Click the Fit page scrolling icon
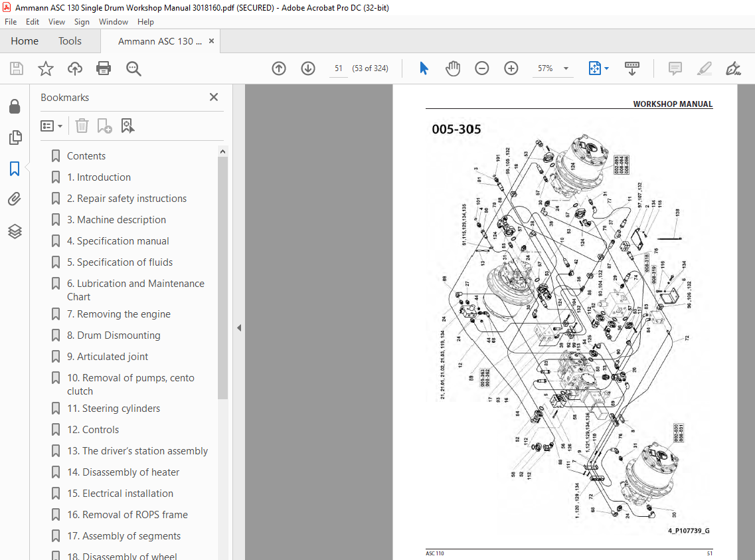This screenshot has width=755, height=560. 595,68
